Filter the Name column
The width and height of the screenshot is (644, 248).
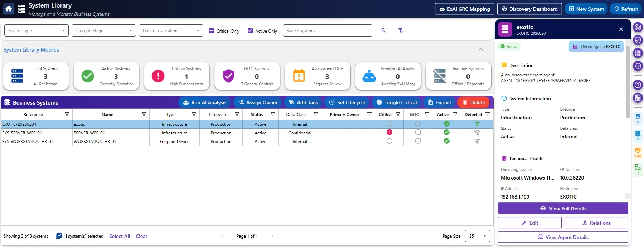pyautogui.click(x=144, y=114)
